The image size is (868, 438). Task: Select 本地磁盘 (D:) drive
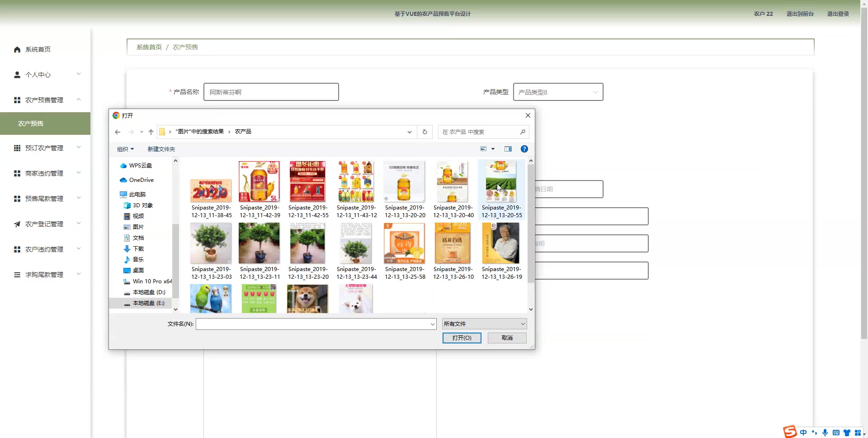(145, 292)
